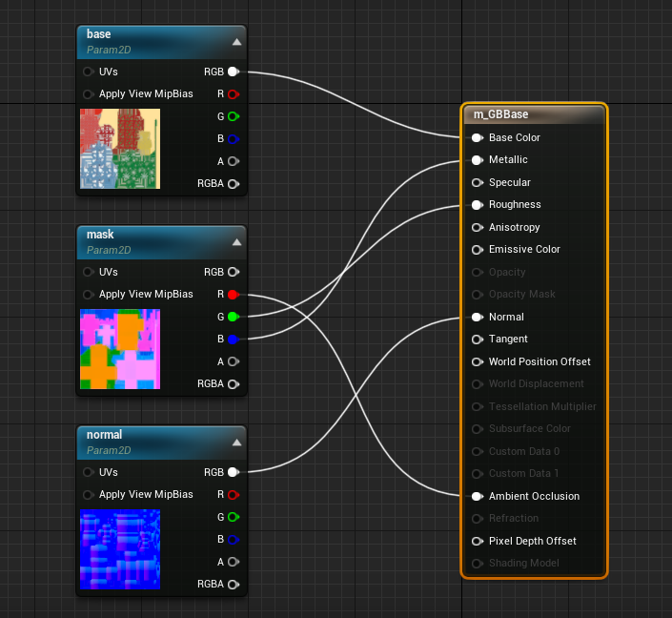Collapse the mask node with its arrow

(236, 242)
